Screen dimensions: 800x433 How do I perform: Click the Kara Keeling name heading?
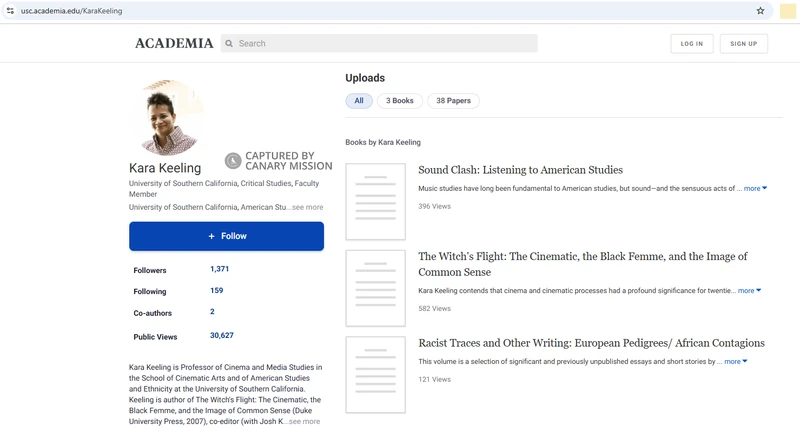pos(165,168)
